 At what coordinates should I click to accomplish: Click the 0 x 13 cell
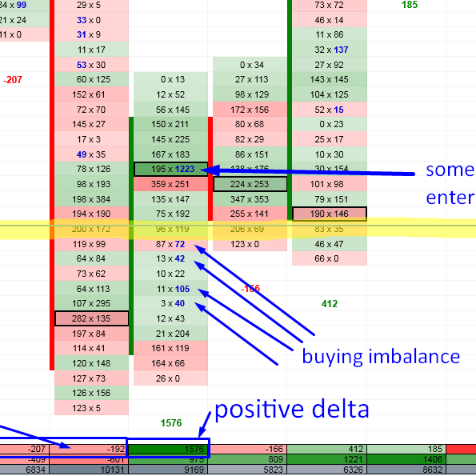tap(170, 79)
